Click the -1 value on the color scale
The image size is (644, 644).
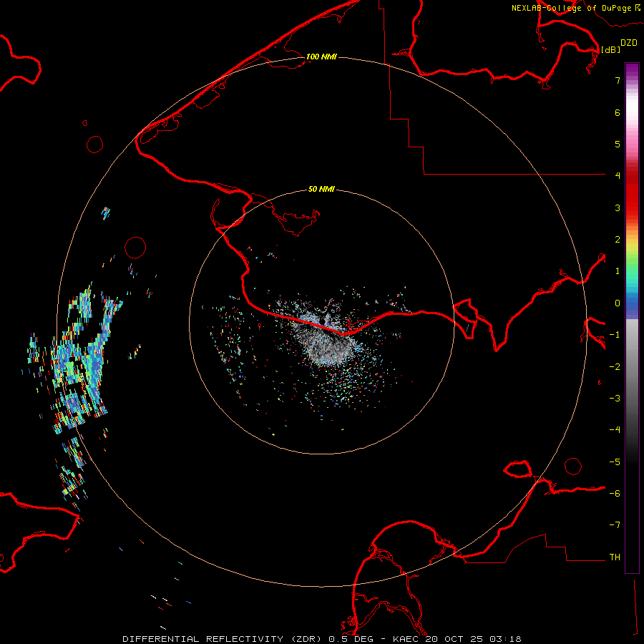click(x=615, y=335)
